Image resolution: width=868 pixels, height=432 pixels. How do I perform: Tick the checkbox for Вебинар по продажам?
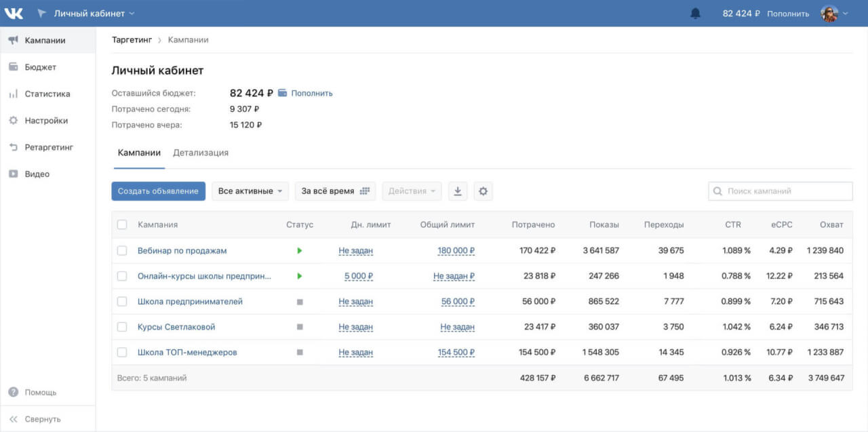pyautogui.click(x=122, y=251)
